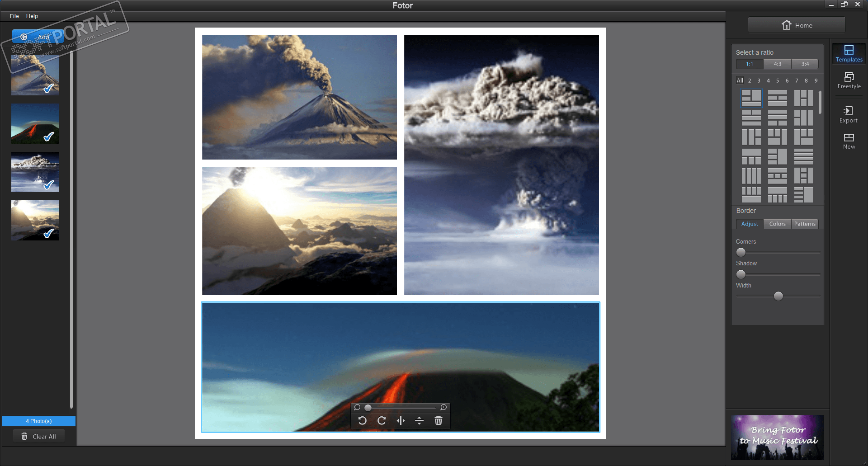The width and height of the screenshot is (868, 466).
Task: Show All templates filter
Action: point(740,80)
